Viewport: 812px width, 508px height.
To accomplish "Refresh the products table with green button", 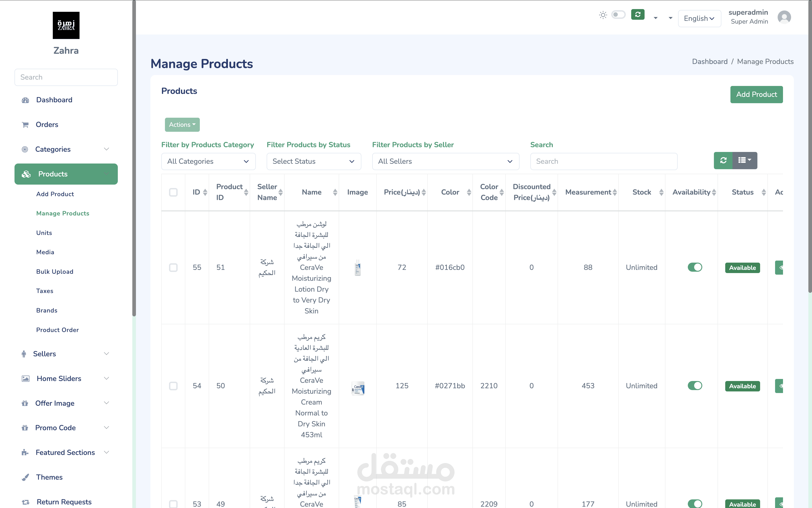I will pos(723,160).
